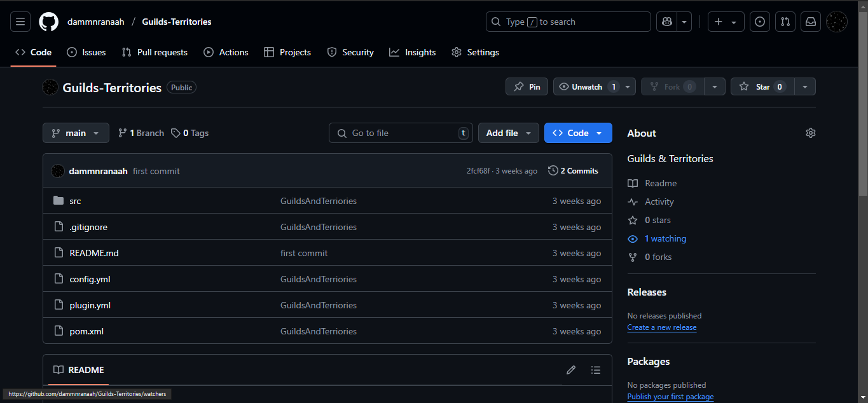
Task: Open Copilot chat icon in header
Action: click(x=666, y=22)
